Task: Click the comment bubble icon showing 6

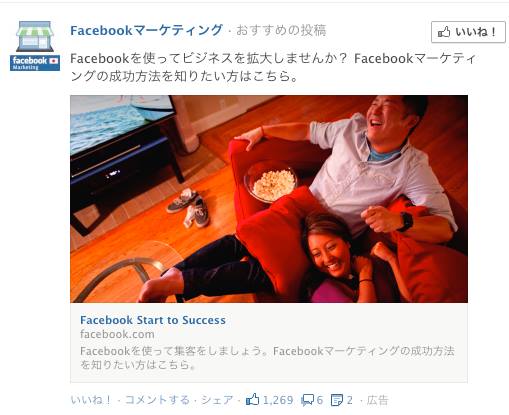Action: coord(307,400)
